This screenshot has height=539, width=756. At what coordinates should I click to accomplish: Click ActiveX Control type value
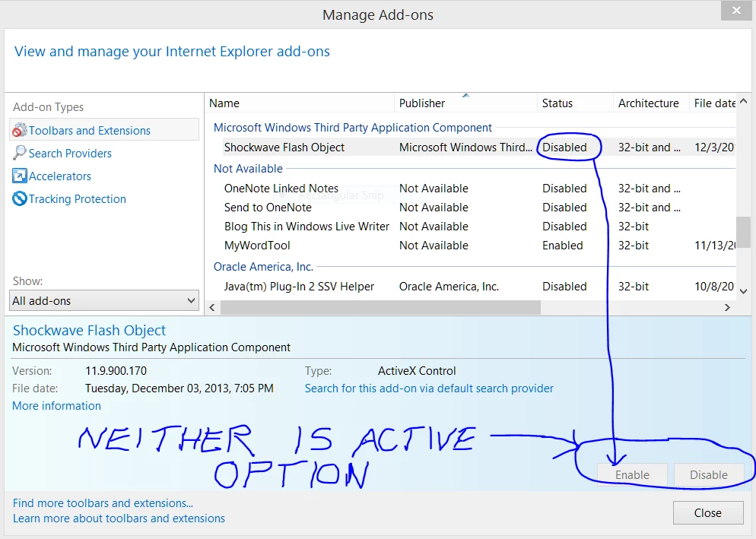tap(417, 371)
